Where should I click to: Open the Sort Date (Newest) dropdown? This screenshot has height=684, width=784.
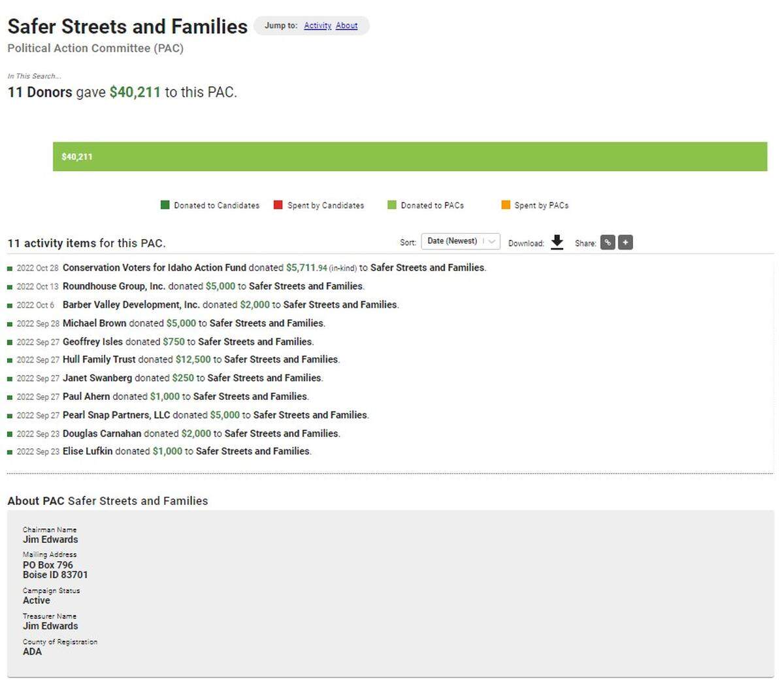tap(461, 241)
